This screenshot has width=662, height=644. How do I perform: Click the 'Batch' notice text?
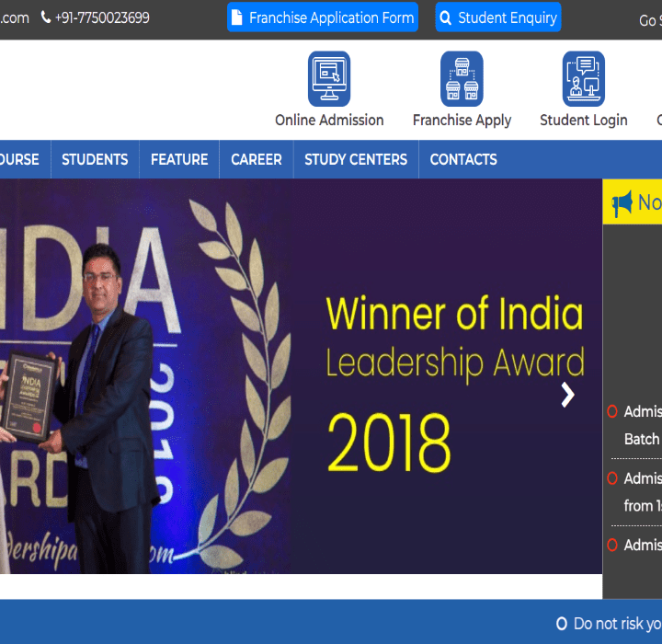click(642, 439)
